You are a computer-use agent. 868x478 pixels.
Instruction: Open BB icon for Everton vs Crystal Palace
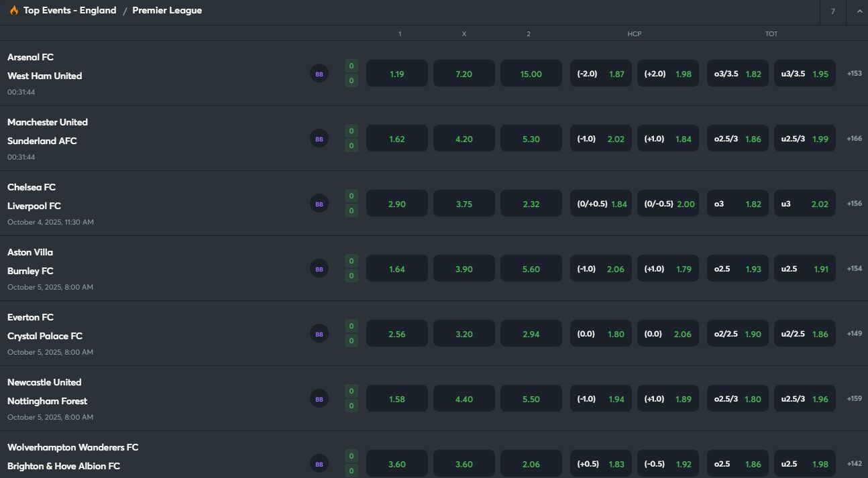319,334
